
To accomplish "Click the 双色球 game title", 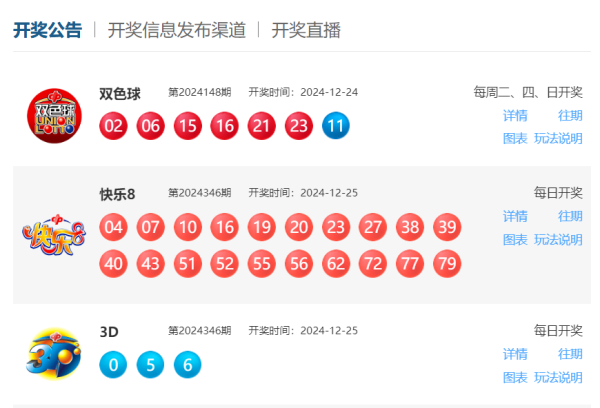I will (x=120, y=94).
